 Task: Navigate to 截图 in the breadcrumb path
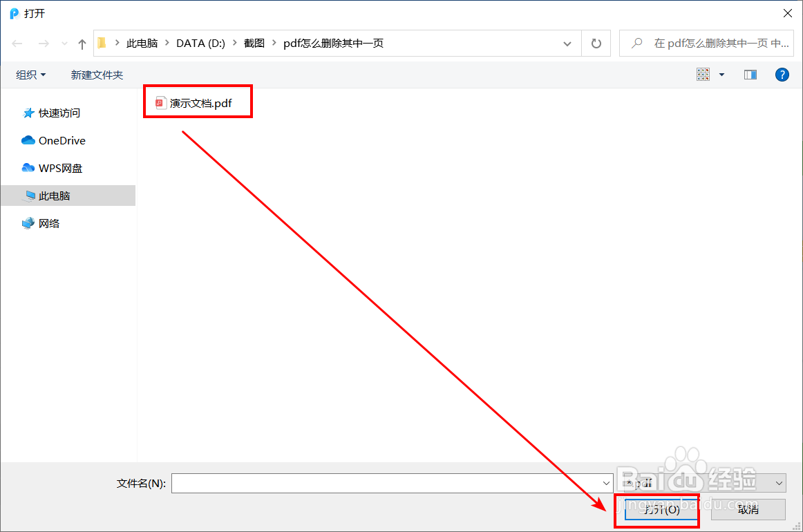pyautogui.click(x=254, y=42)
